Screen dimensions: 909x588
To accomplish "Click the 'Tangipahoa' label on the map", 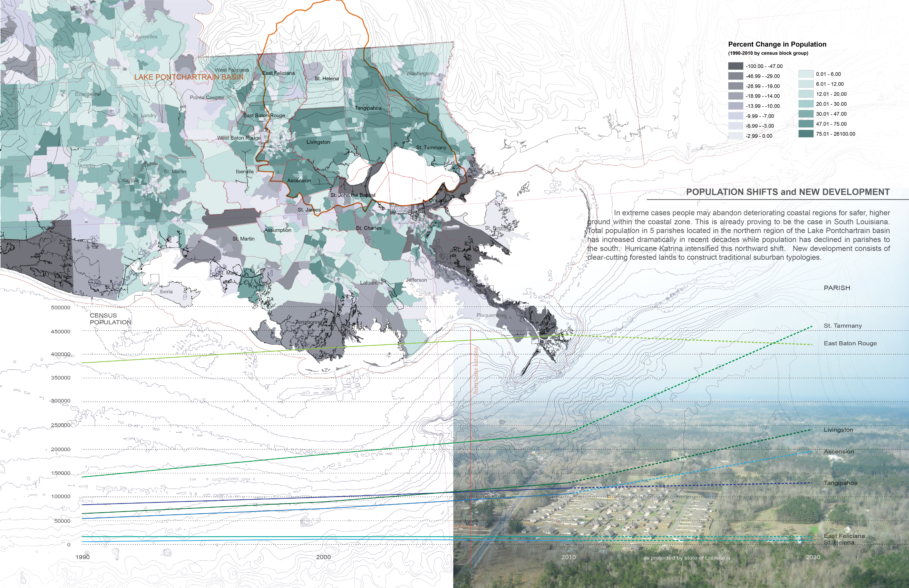I will 368,108.
